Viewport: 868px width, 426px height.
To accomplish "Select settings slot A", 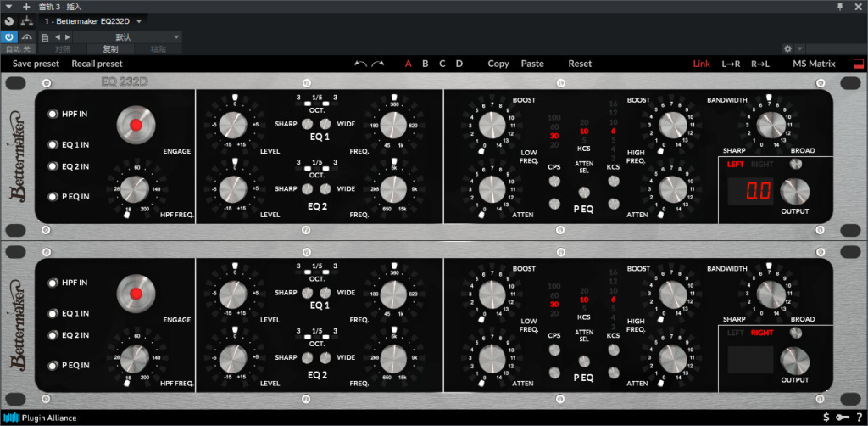I will click(x=409, y=64).
